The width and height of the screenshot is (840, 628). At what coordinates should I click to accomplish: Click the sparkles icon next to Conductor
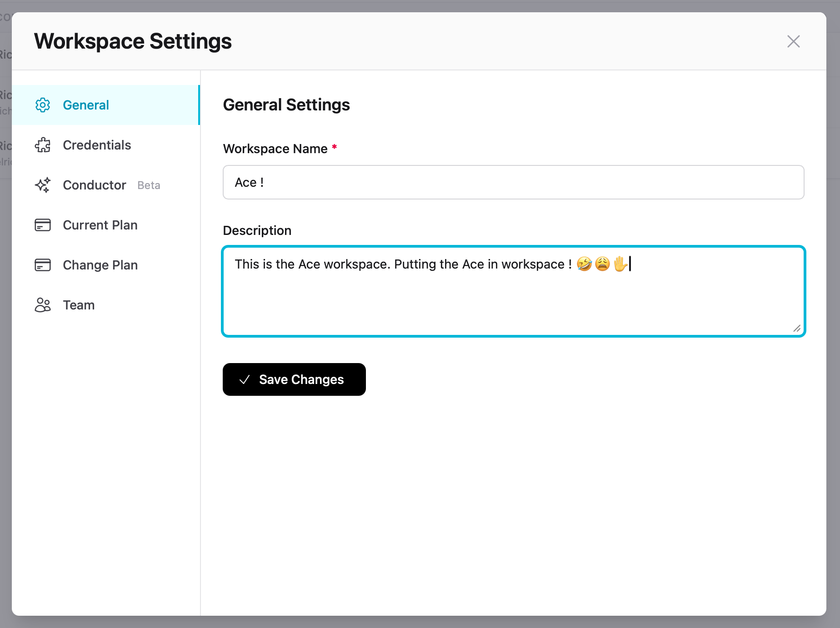click(x=43, y=185)
